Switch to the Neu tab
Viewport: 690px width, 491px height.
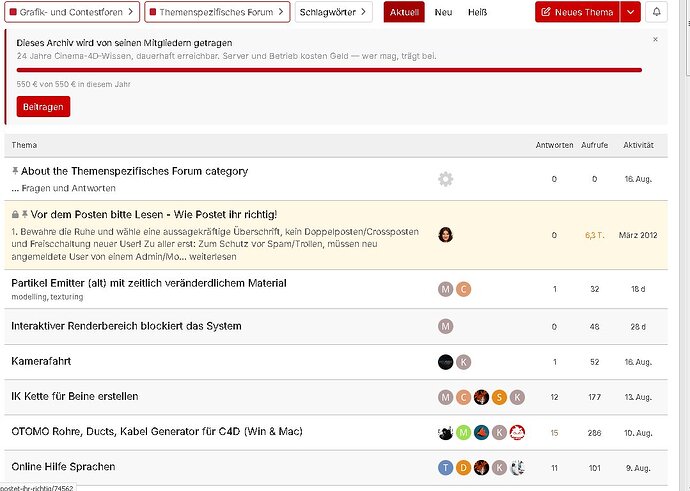point(443,12)
